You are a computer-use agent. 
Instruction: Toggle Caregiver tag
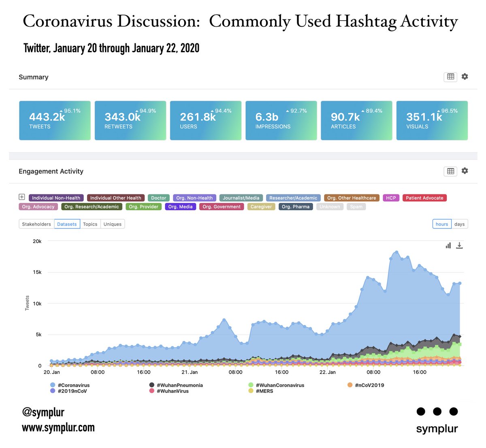coord(261,207)
